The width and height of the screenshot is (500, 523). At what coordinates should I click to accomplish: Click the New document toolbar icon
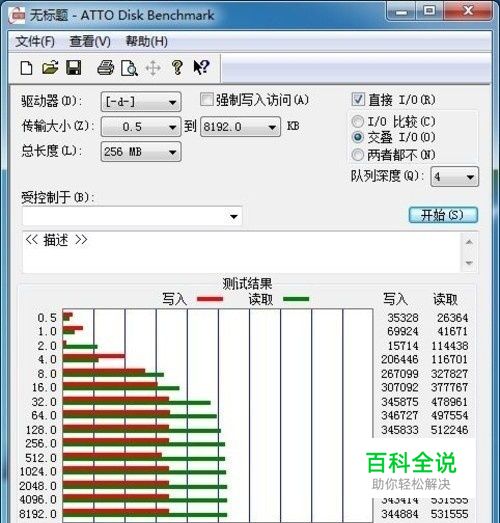[x=26, y=68]
